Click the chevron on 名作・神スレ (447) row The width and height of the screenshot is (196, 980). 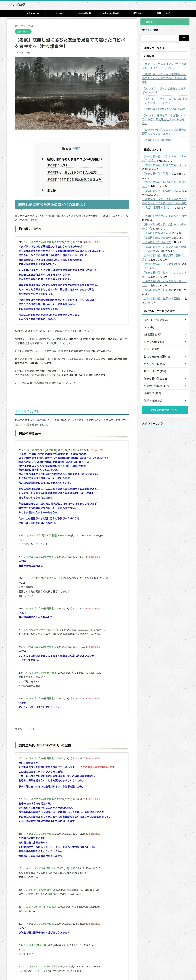tap(185, 364)
